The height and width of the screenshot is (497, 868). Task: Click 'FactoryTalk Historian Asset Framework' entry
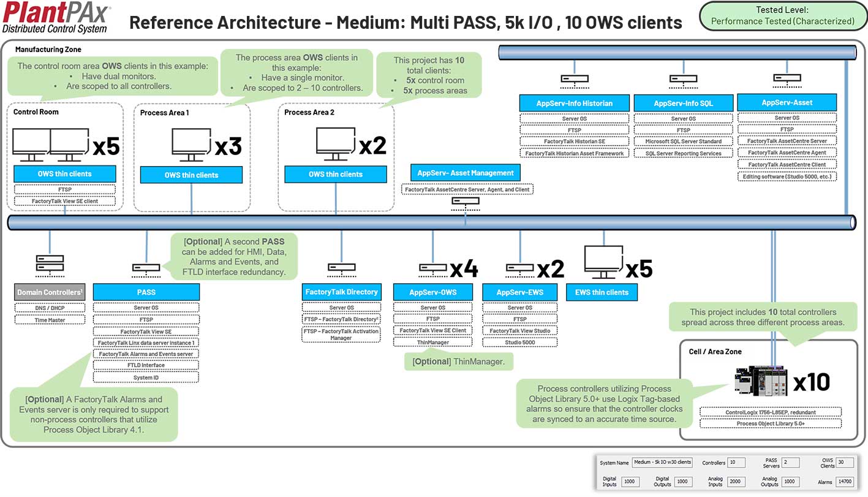[575, 153]
